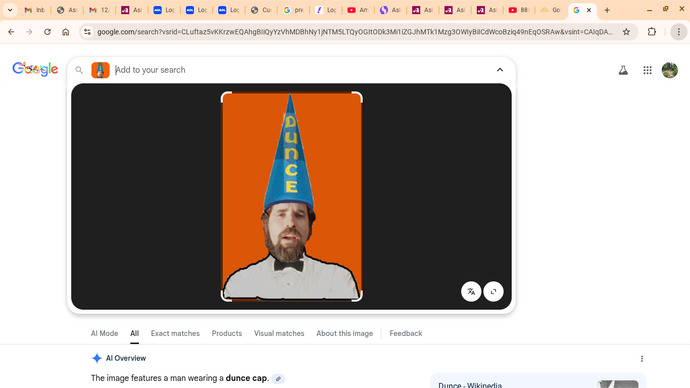Go back to the previous page
The height and width of the screenshot is (388, 690).
tap(11, 32)
